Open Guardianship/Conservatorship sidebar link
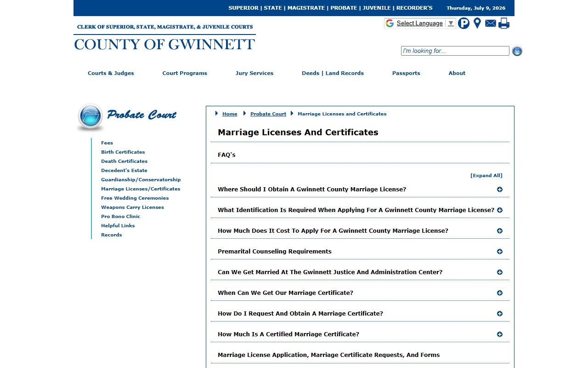Screen dimensions: 588x368 (141, 179)
